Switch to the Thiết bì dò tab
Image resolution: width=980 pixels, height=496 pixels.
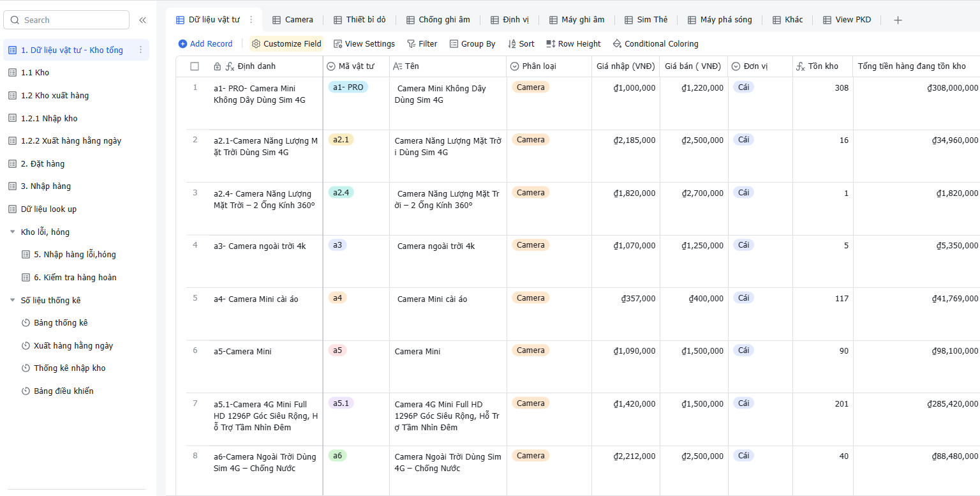(360, 20)
